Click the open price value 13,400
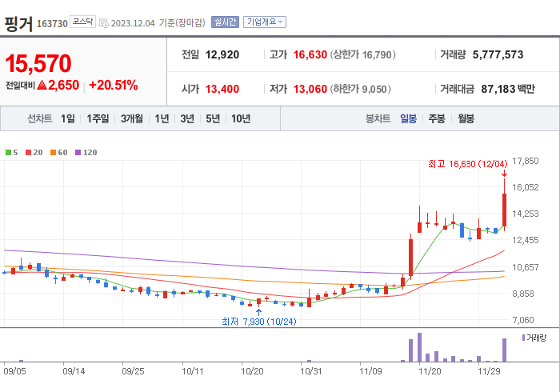The width and height of the screenshot is (560, 392). (222, 89)
